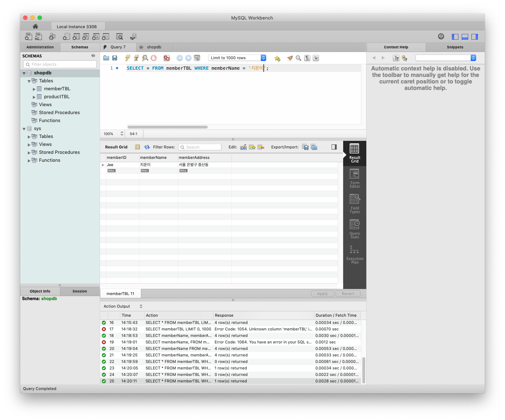Screen dimensions: 505x420
Task: Search table data icon in main toolbar
Action: pos(120,36)
